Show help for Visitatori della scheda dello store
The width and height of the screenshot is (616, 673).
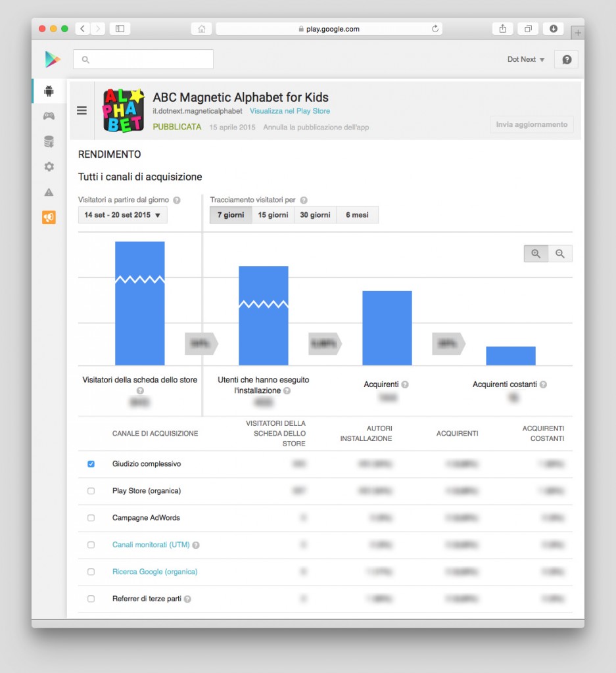[x=140, y=390]
